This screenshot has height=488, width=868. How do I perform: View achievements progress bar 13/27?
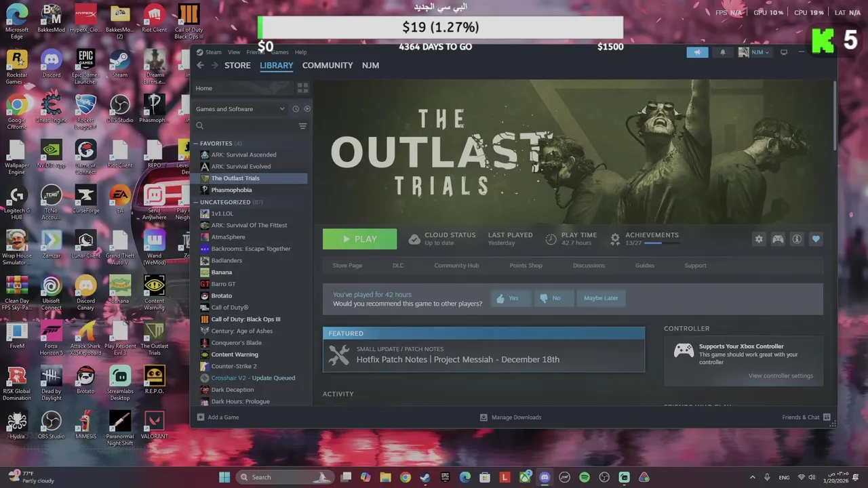[x=661, y=243]
